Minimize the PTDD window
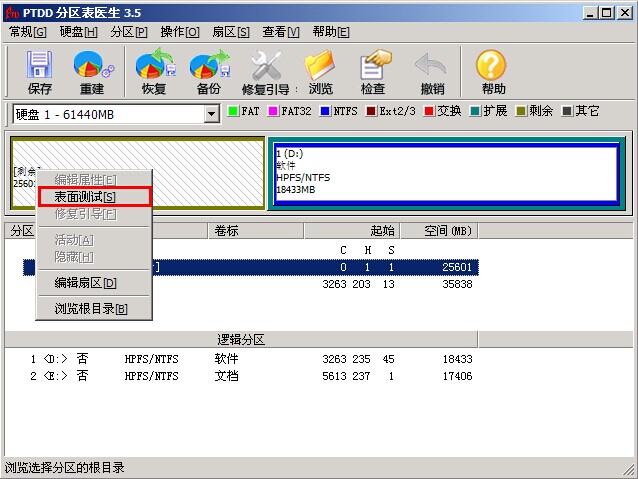638x479 pixels. (x=590, y=13)
